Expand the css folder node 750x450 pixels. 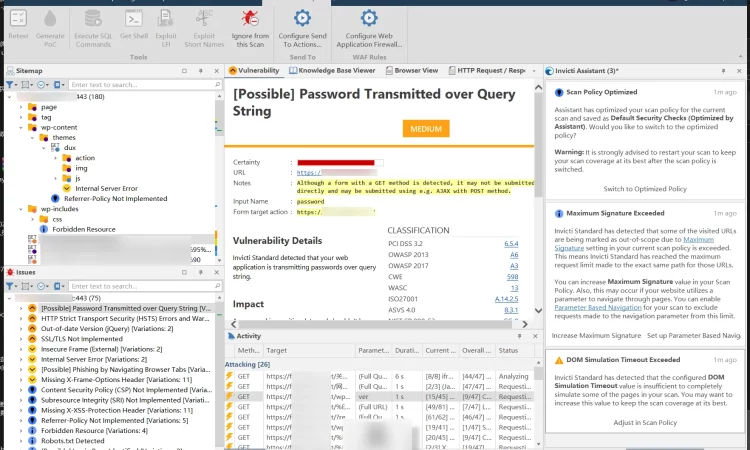point(32,219)
